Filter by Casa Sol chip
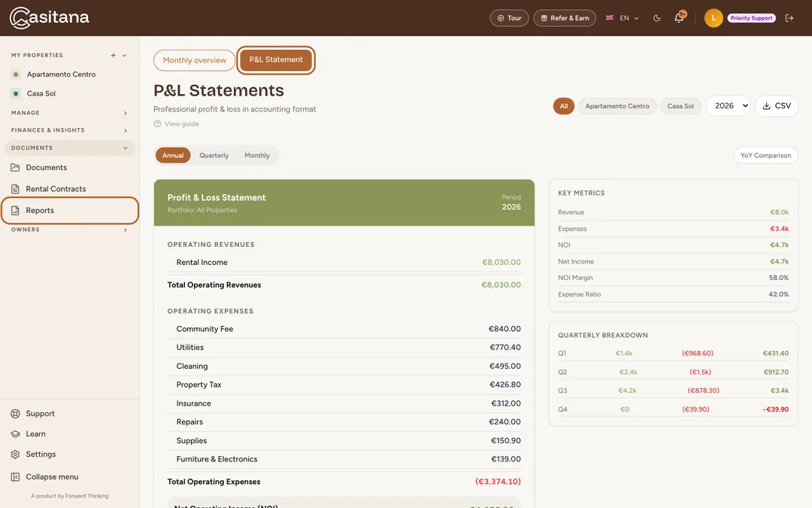The image size is (812, 508). tap(680, 106)
